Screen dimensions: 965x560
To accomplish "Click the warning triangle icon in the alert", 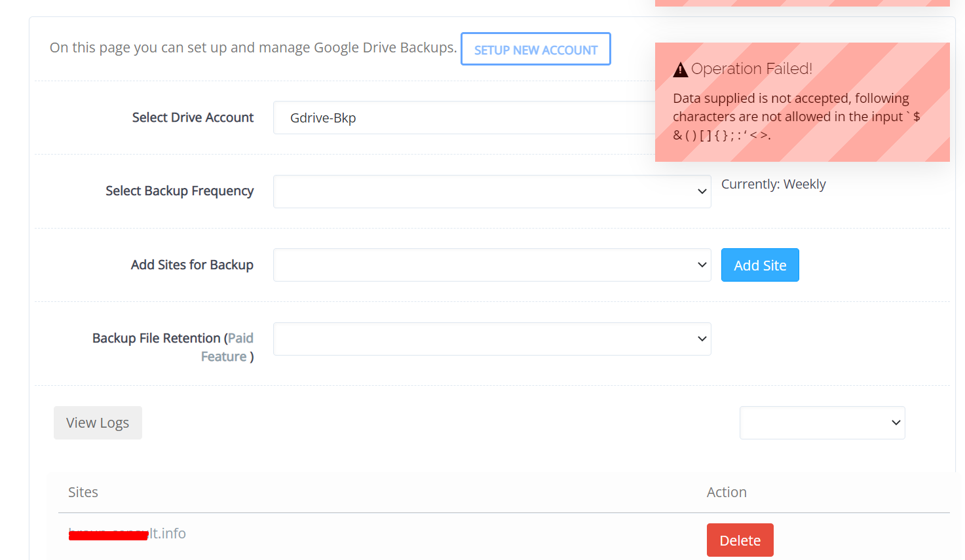I will point(681,69).
